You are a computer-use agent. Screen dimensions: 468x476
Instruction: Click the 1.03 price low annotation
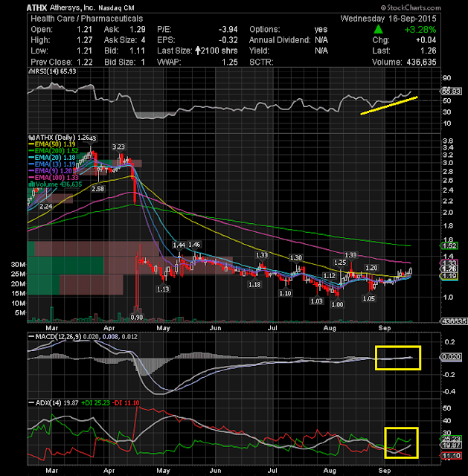(316, 301)
